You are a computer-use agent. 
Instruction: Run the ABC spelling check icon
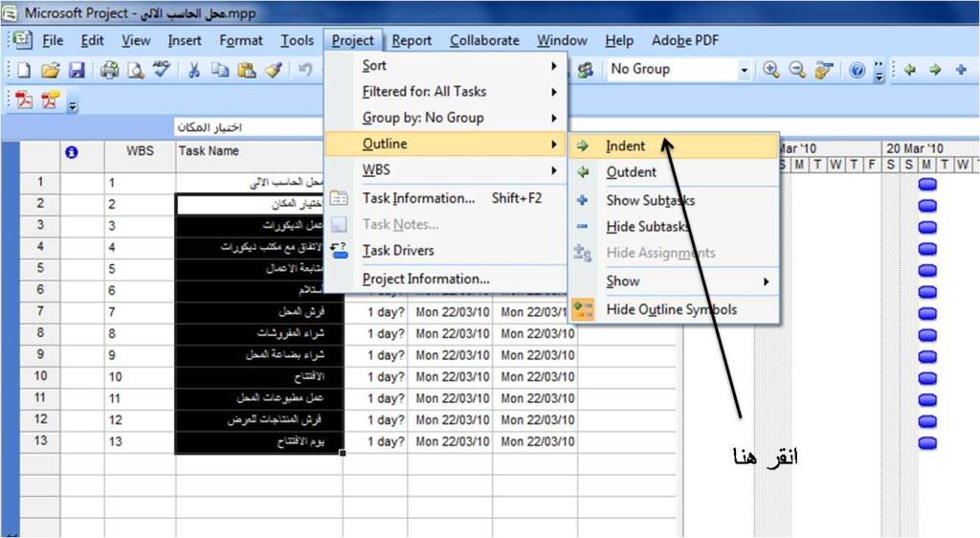pos(162,69)
